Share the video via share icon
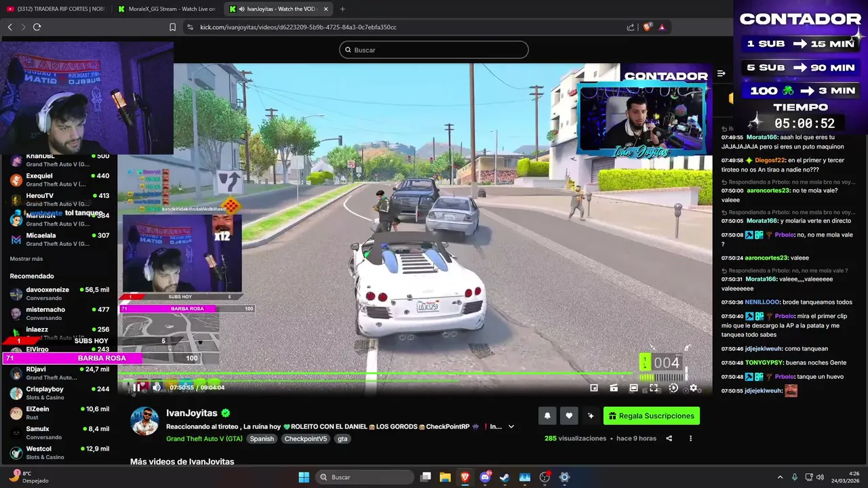Viewport: 868px width, 488px height. tap(669, 439)
